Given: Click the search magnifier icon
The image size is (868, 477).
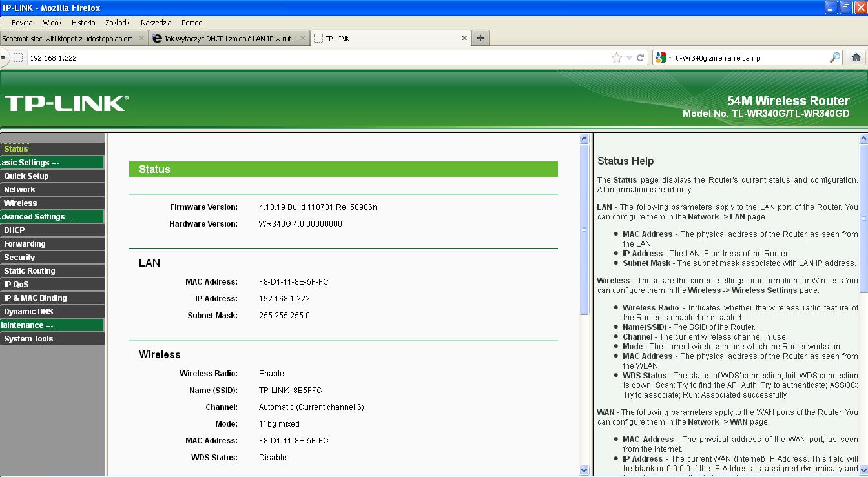Looking at the screenshot, I should click(x=834, y=57).
